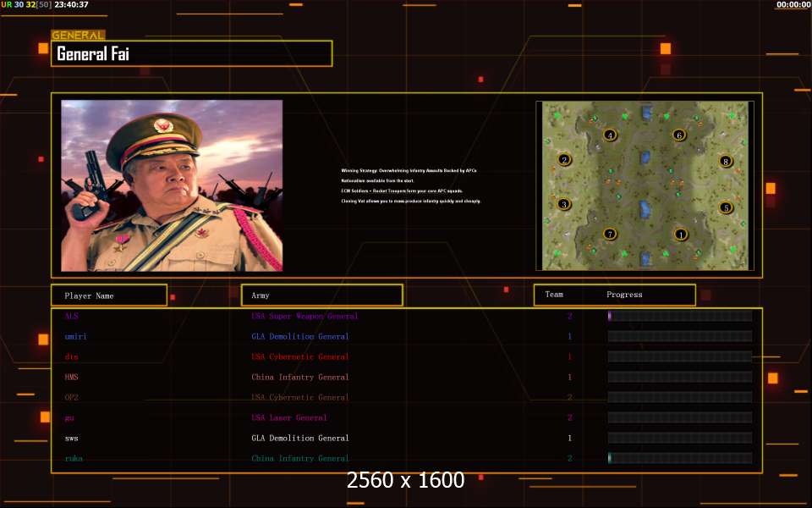Select start position 3 on the map
The width and height of the screenshot is (812, 508).
point(564,204)
